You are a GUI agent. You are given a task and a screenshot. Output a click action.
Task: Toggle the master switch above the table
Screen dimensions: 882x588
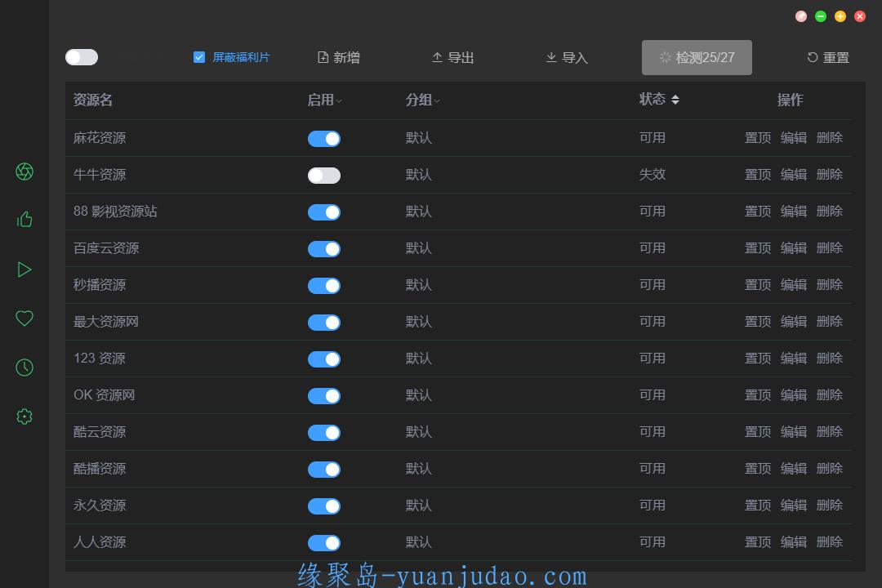tap(82, 57)
